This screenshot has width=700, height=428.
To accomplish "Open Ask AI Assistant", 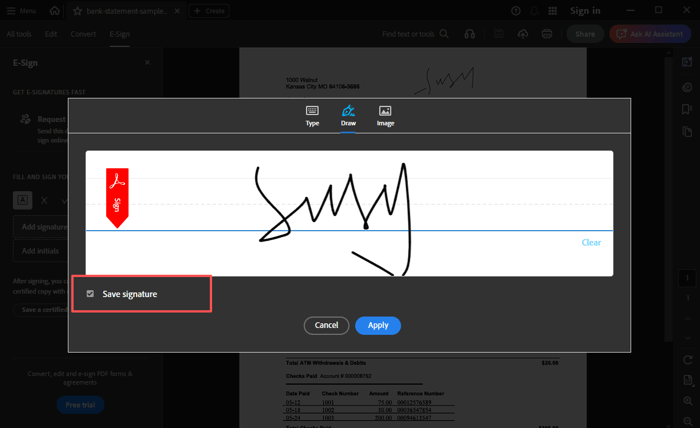I will 650,34.
